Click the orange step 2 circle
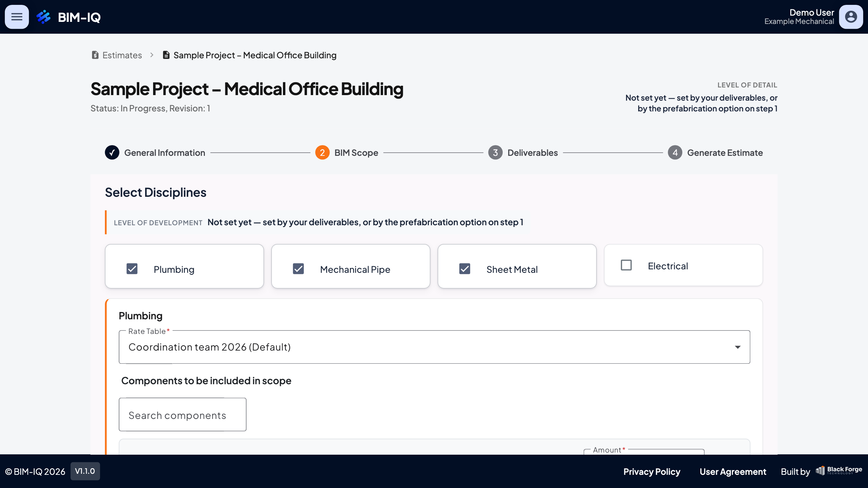Image resolution: width=868 pixels, height=488 pixels. coord(322,153)
